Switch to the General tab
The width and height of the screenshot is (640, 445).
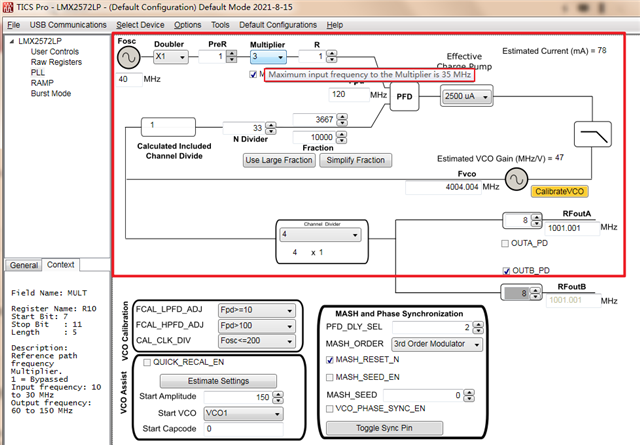pyautogui.click(x=24, y=265)
